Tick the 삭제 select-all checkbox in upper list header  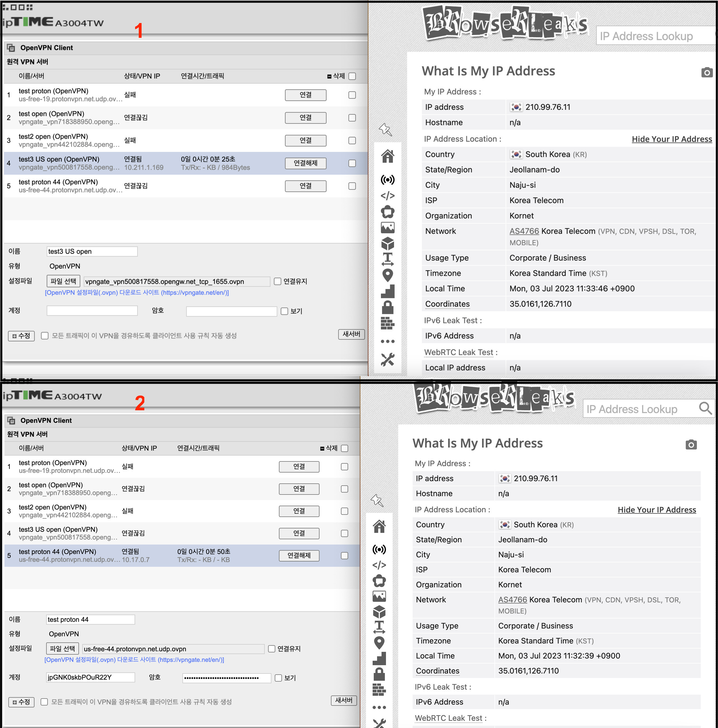click(352, 76)
